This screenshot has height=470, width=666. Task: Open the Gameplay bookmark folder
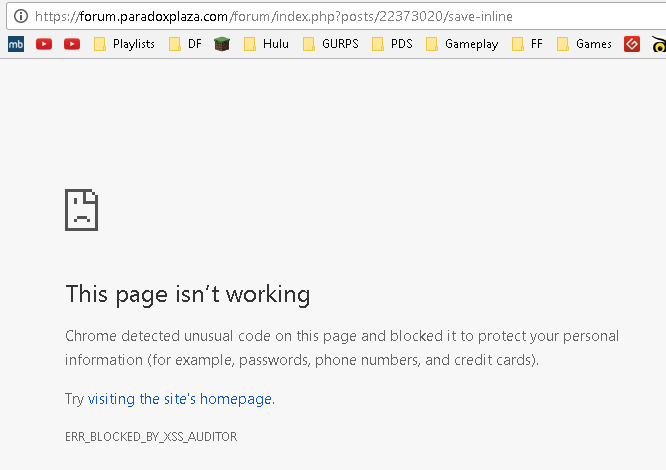[461, 44]
